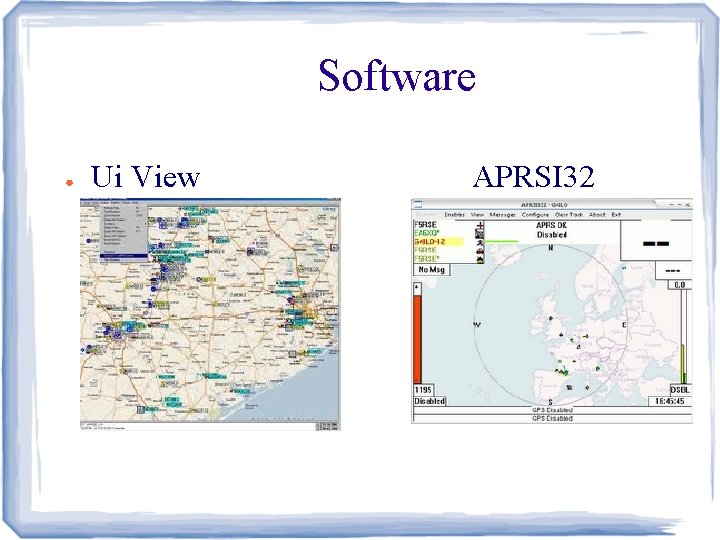The width and height of the screenshot is (720, 540).
Task: Close the APRSIS32 window
Action: click(687, 205)
